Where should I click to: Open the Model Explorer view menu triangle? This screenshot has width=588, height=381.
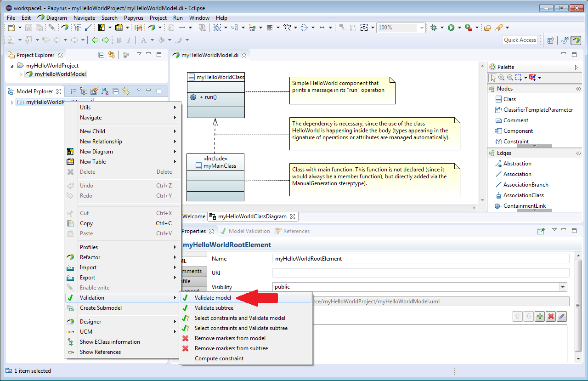[x=139, y=91]
